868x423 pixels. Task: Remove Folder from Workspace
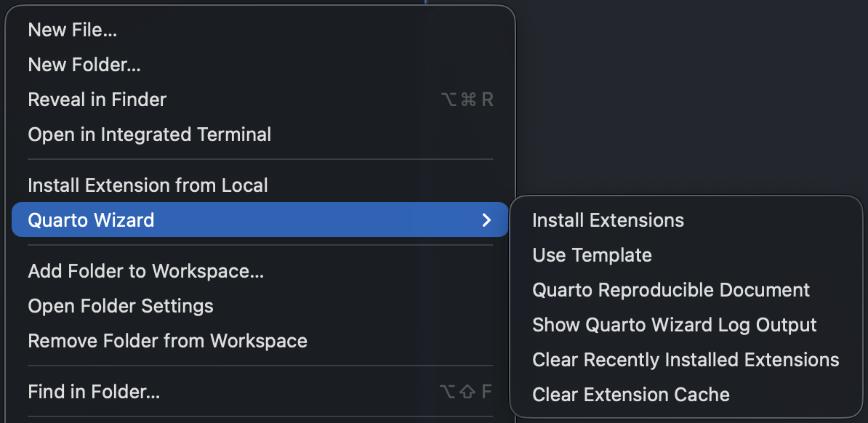tap(167, 341)
